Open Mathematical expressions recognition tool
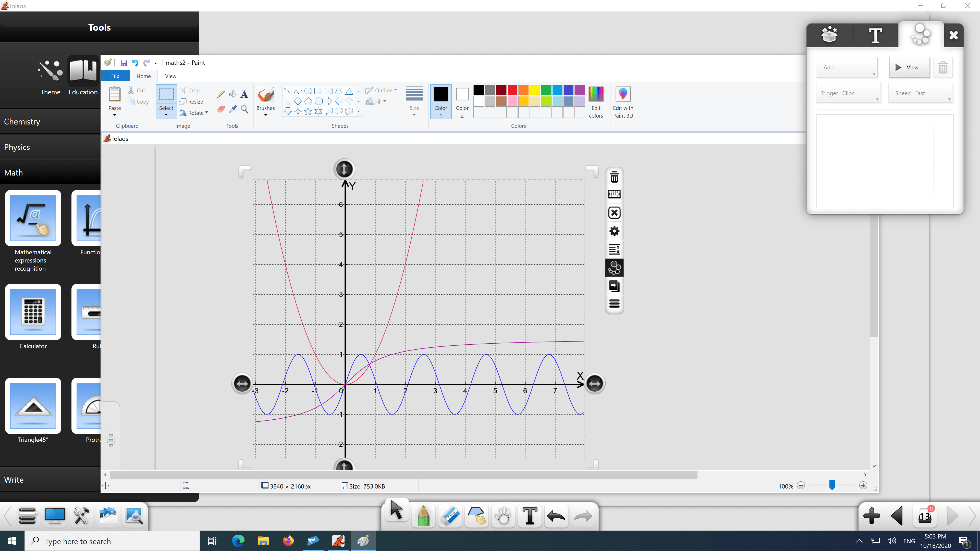The height and width of the screenshot is (551, 980). [x=33, y=218]
